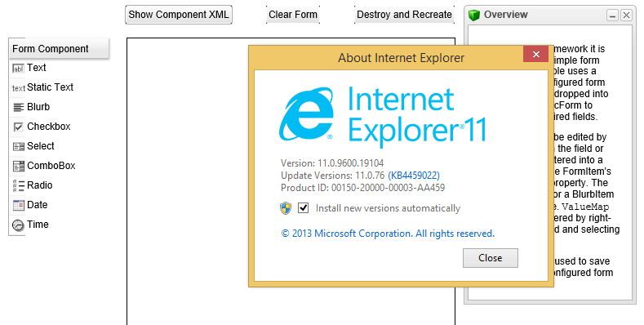Select the Time list row
644x325 pixels.
pos(59,225)
